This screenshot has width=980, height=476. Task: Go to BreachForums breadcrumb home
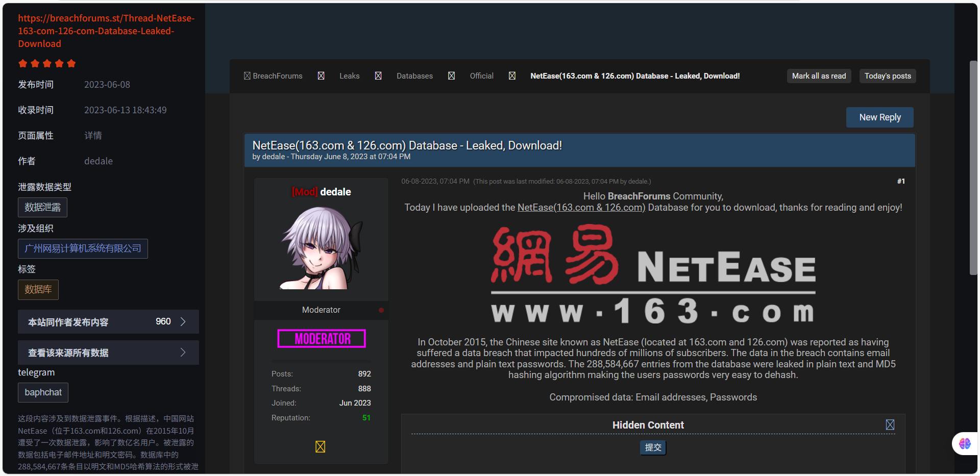click(x=278, y=76)
